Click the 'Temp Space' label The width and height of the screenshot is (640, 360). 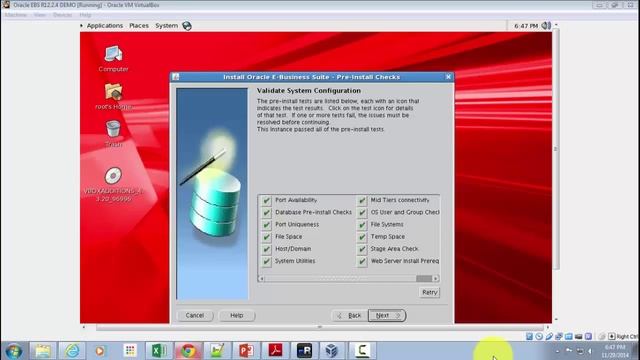coord(388,237)
